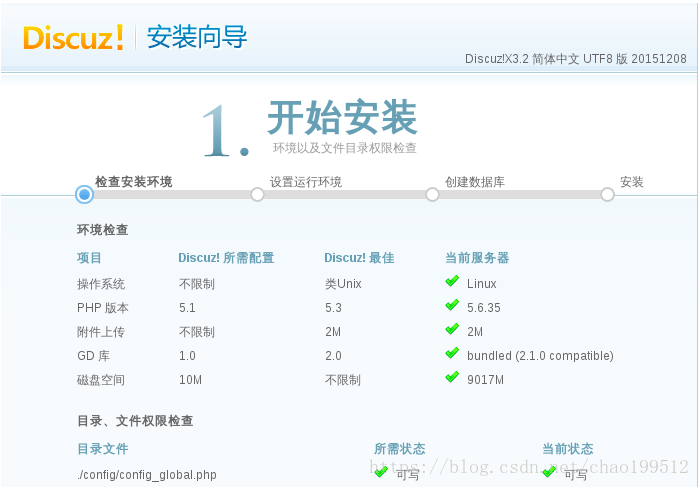
Task: Select the active step circle for 检查安装环境
Action: (x=84, y=195)
